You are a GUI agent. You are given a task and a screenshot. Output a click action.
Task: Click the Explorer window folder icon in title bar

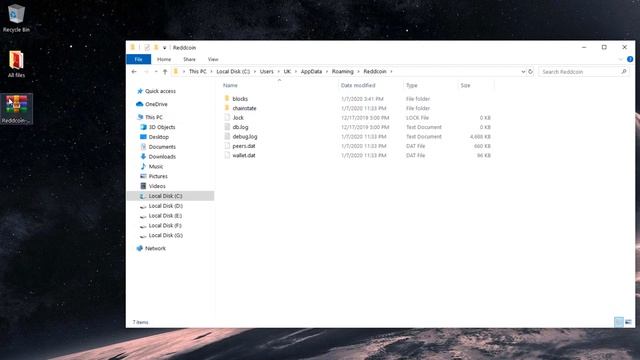click(133, 47)
